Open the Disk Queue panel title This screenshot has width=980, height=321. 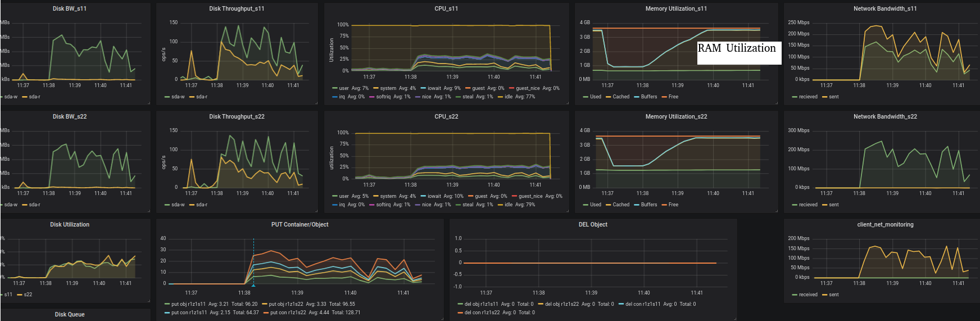[70, 314]
